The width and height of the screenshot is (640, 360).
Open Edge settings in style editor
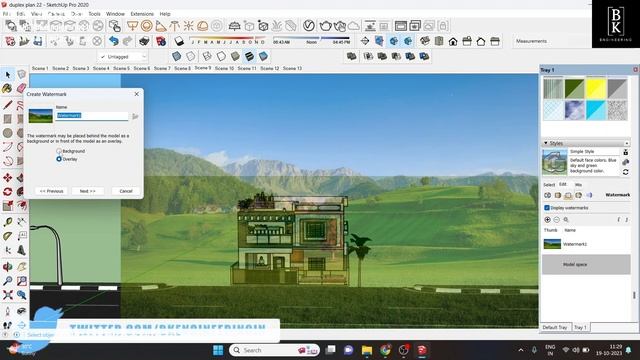[548, 196]
